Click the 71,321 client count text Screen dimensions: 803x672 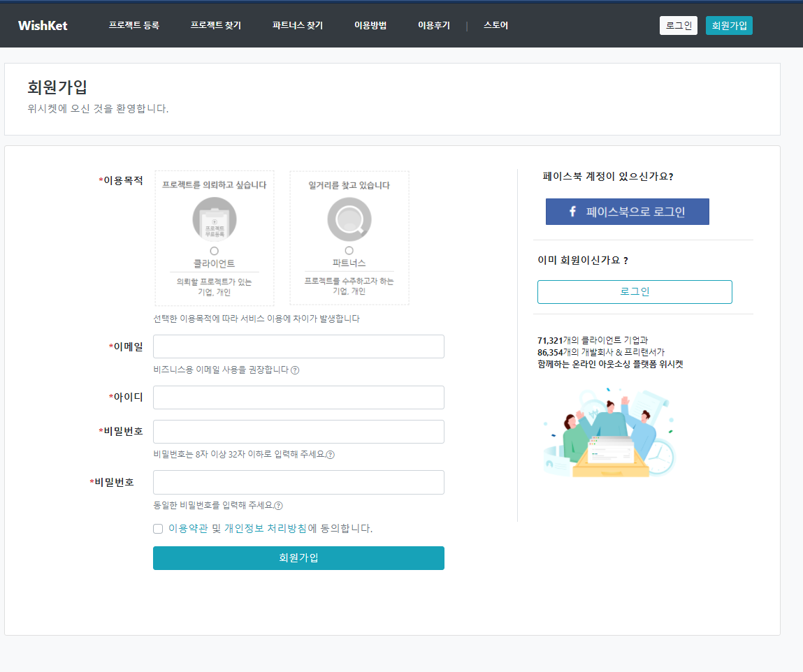pos(593,340)
